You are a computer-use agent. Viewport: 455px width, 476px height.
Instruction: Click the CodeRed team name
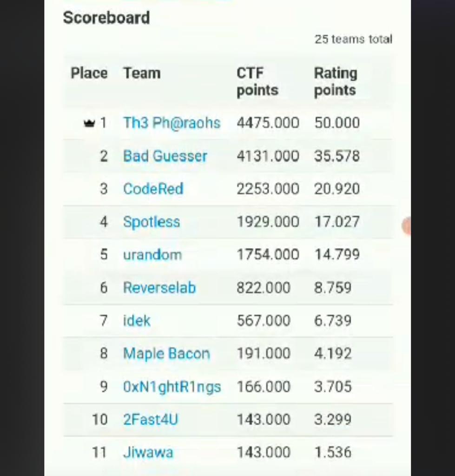[153, 189]
